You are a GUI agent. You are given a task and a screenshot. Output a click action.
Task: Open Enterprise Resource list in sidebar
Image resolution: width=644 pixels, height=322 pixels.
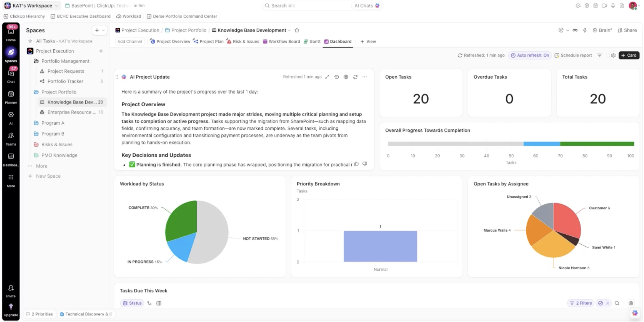72,112
